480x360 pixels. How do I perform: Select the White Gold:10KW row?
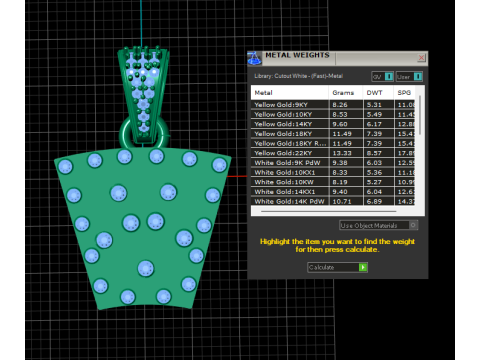[x=333, y=182]
